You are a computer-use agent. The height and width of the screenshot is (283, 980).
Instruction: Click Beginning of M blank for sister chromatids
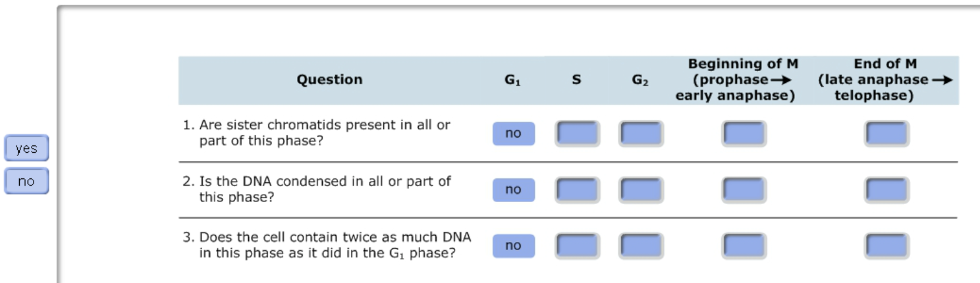[744, 134]
